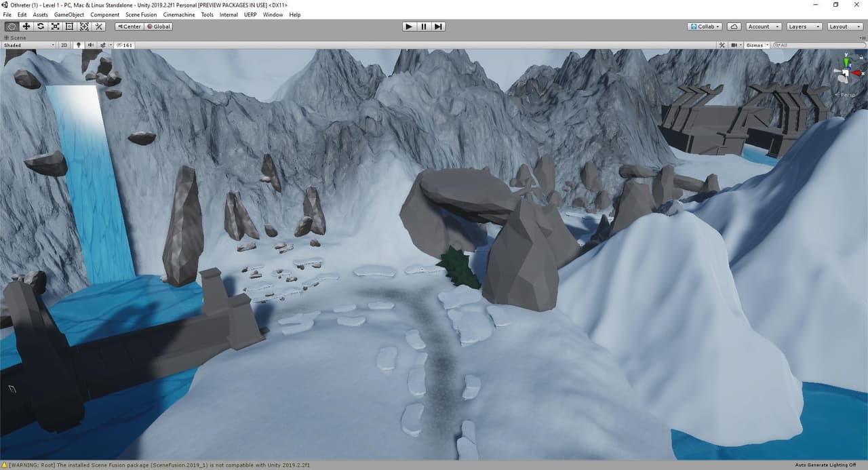Select the Rect tool
Screen dimensions: 868x470
click(69, 26)
